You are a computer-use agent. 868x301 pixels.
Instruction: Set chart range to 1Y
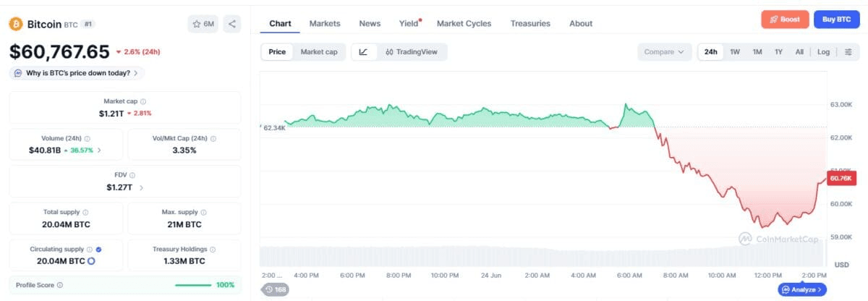tap(778, 52)
